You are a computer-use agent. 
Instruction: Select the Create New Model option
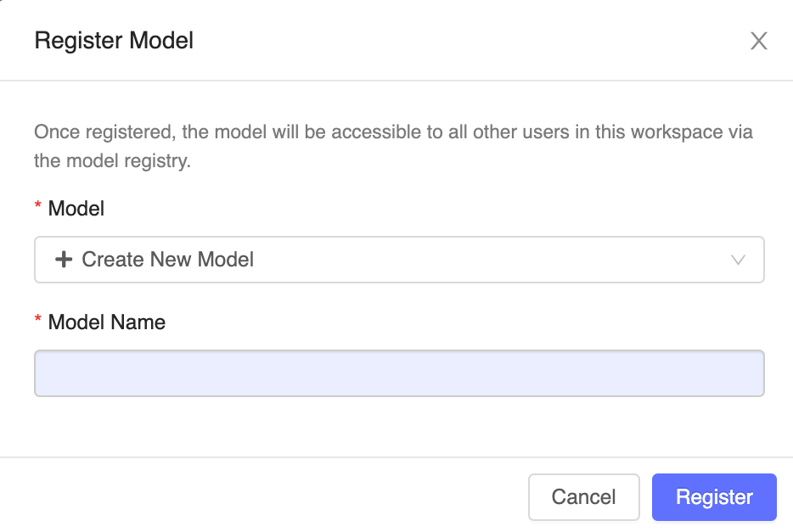point(166,260)
